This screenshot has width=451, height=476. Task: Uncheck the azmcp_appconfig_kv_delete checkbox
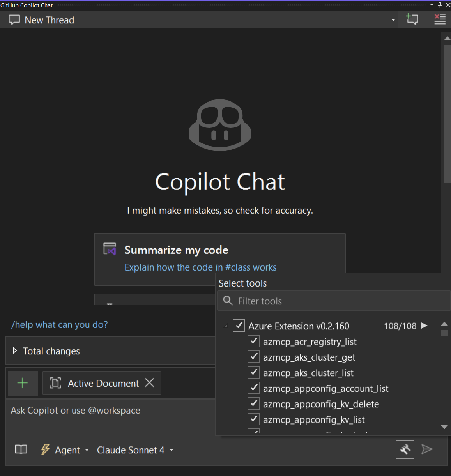pos(254,404)
